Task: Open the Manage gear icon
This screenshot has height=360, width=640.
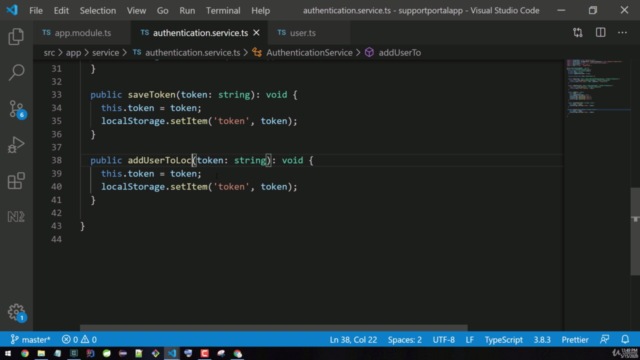Action: pos(16,312)
